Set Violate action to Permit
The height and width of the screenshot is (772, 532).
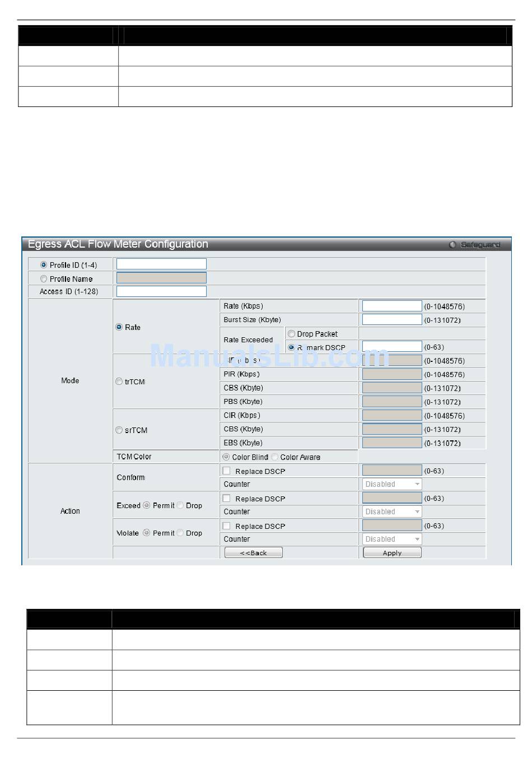coord(147,533)
